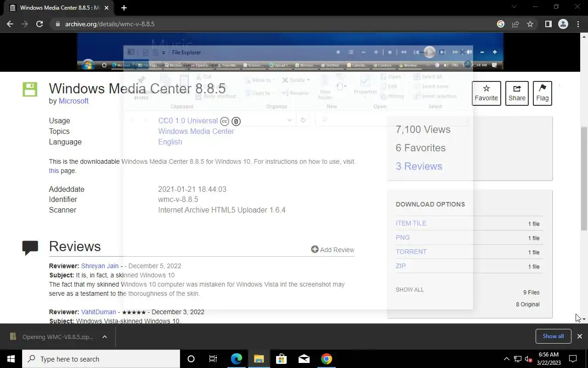Jump to 3 Reviews link
This screenshot has height=368, width=588.
tap(419, 166)
